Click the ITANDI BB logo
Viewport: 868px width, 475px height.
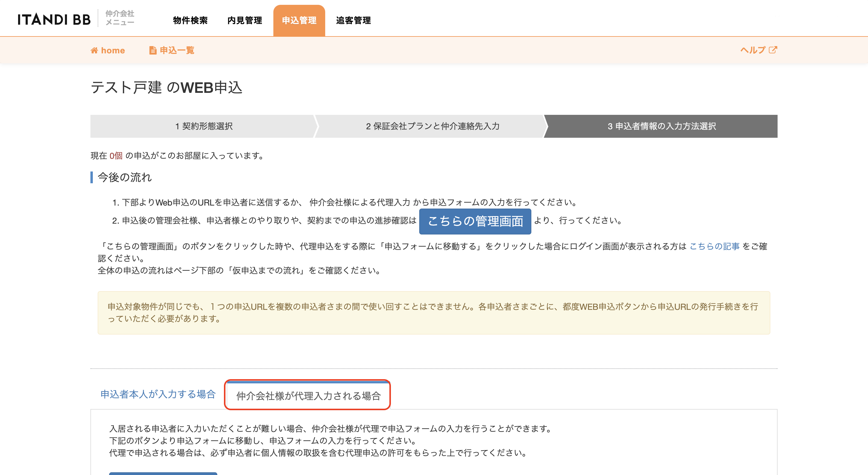pos(54,20)
